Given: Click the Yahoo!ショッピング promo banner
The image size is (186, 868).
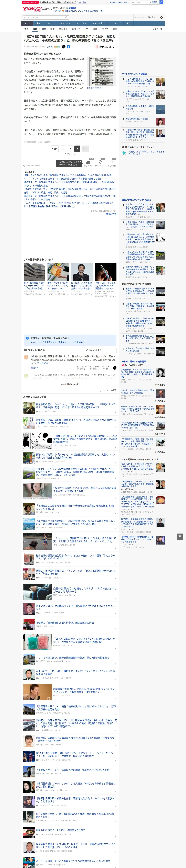Looking at the screenshot, I should coord(54,2).
